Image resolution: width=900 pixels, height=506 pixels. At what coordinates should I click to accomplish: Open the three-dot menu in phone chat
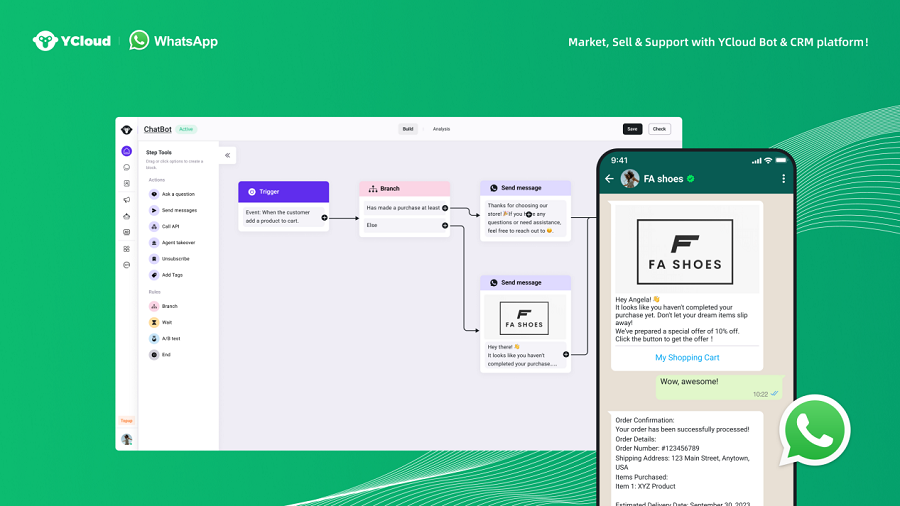coord(783,179)
